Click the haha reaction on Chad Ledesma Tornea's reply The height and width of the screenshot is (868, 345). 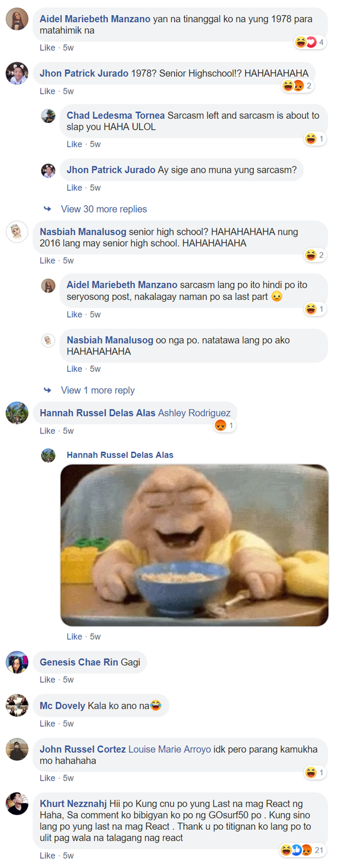(311, 138)
